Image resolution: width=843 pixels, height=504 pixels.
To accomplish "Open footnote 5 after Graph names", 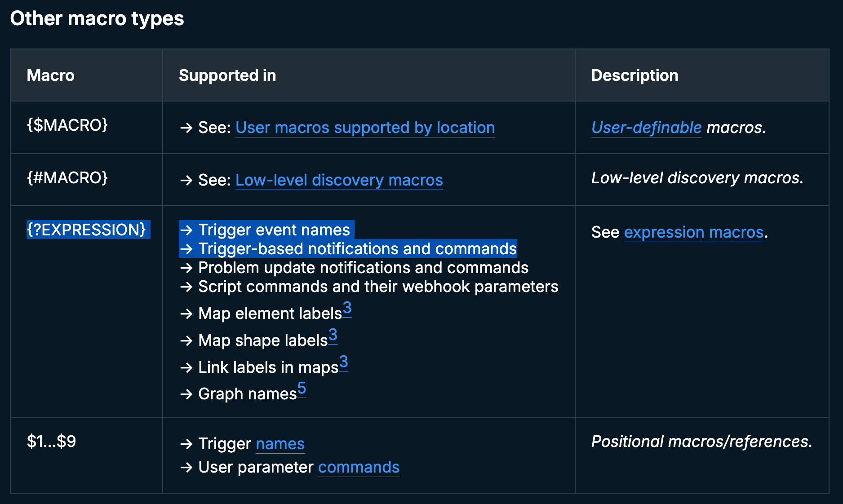I will (302, 388).
